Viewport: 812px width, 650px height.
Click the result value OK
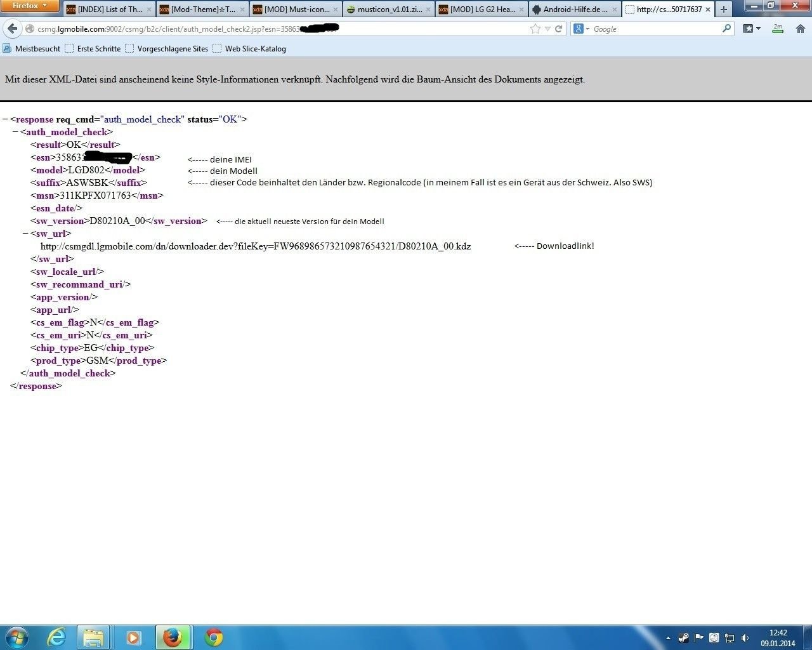coord(74,145)
